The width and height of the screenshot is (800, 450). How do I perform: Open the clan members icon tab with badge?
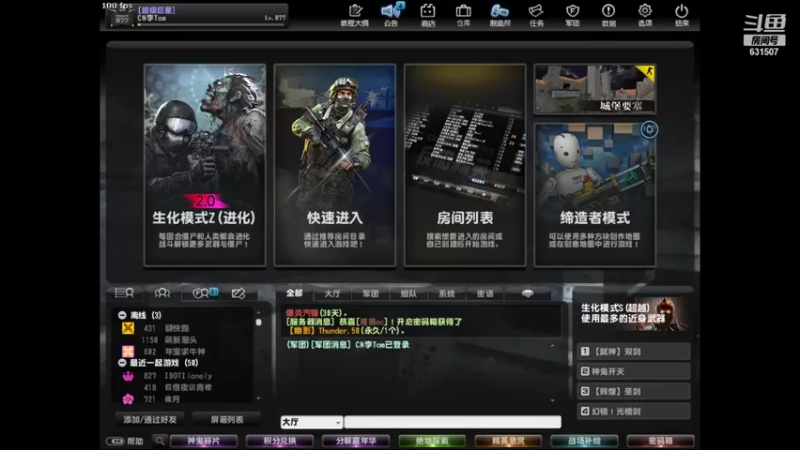click(205, 293)
